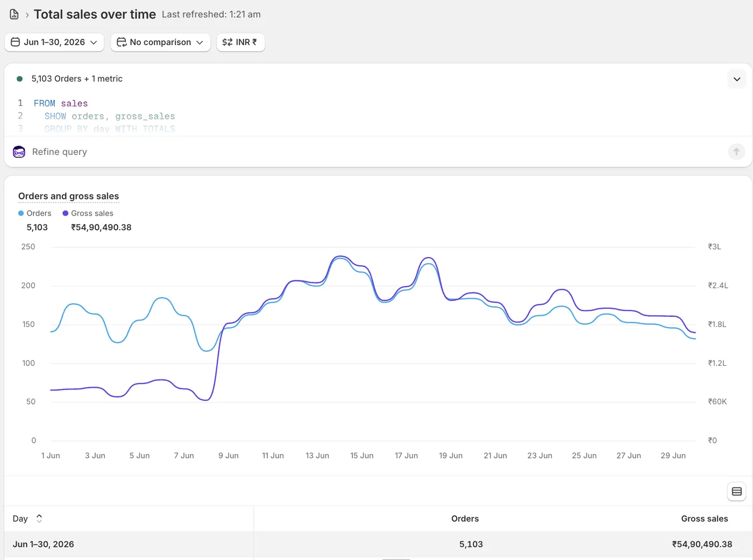This screenshot has height=560, width=753.
Task: Click the table view layout icon
Action: (x=737, y=491)
